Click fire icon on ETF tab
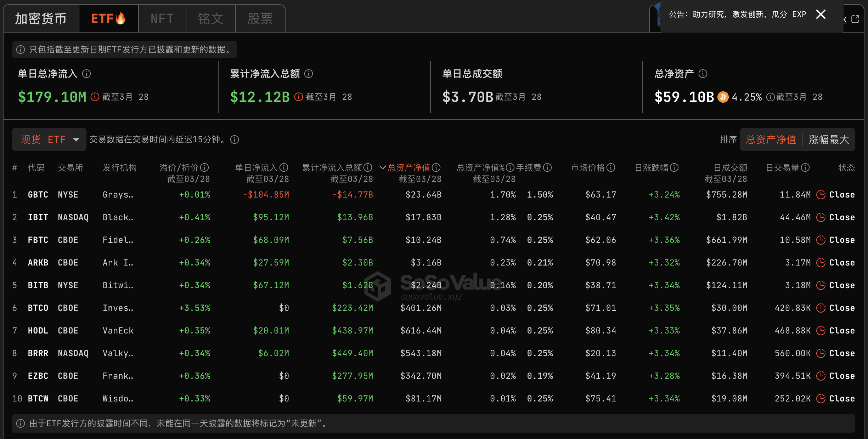The height and width of the screenshot is (439, 868). coord(122,17)
